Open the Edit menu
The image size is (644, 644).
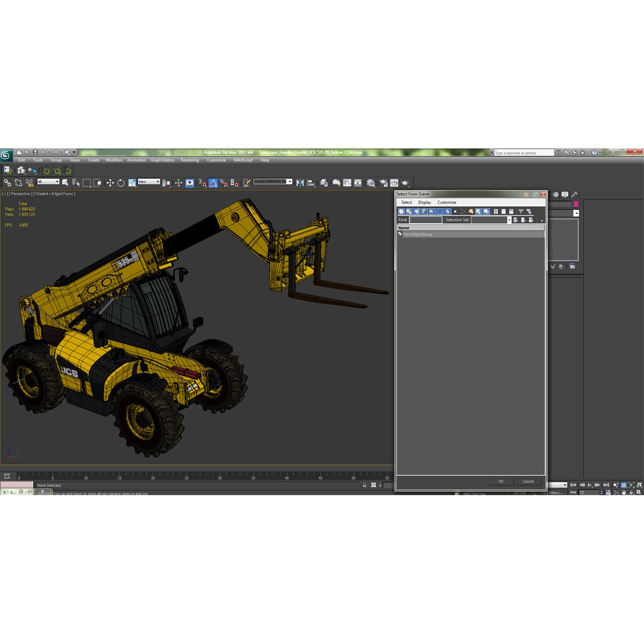21,160
